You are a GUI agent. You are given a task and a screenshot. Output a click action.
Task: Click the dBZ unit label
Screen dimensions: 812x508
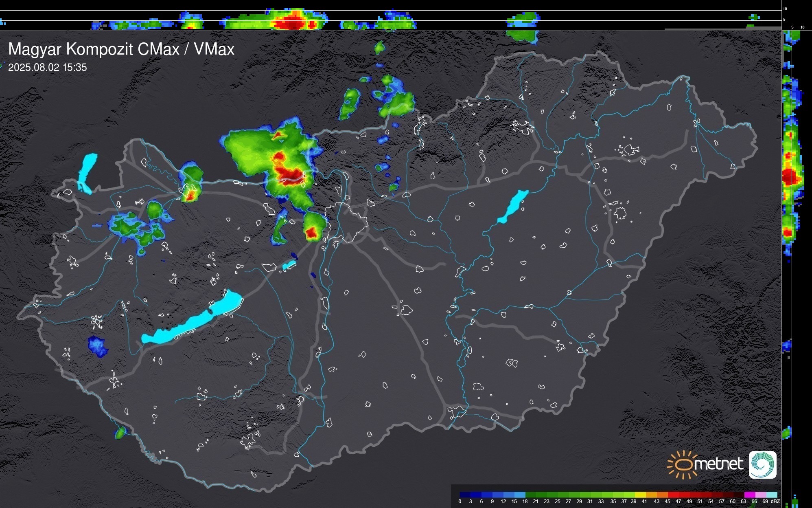(775, 501)
